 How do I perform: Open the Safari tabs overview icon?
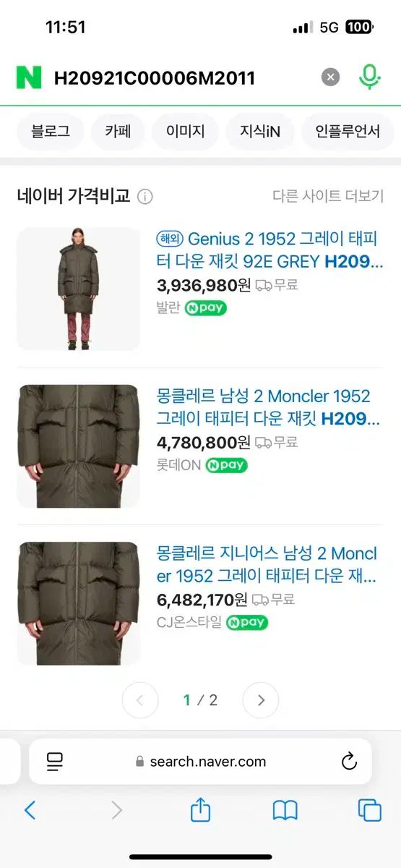370,810
